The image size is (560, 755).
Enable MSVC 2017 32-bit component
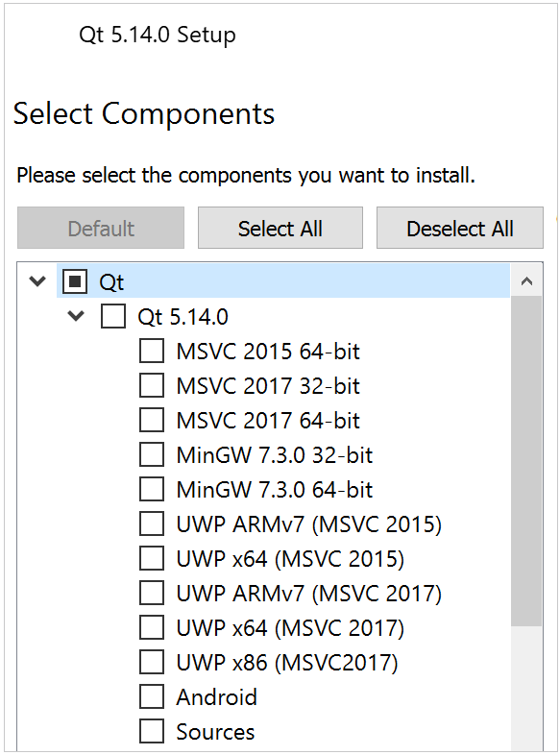[x=152, y=386]
